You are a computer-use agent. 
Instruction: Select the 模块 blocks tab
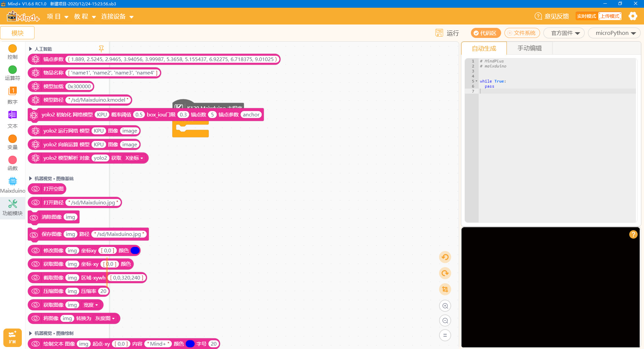[17, 33]
